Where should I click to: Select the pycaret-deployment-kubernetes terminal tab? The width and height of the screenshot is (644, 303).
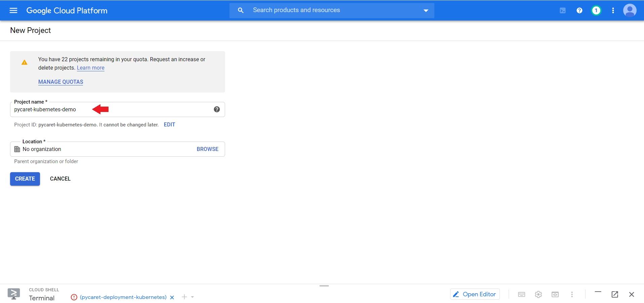click(x=123, y=297)
